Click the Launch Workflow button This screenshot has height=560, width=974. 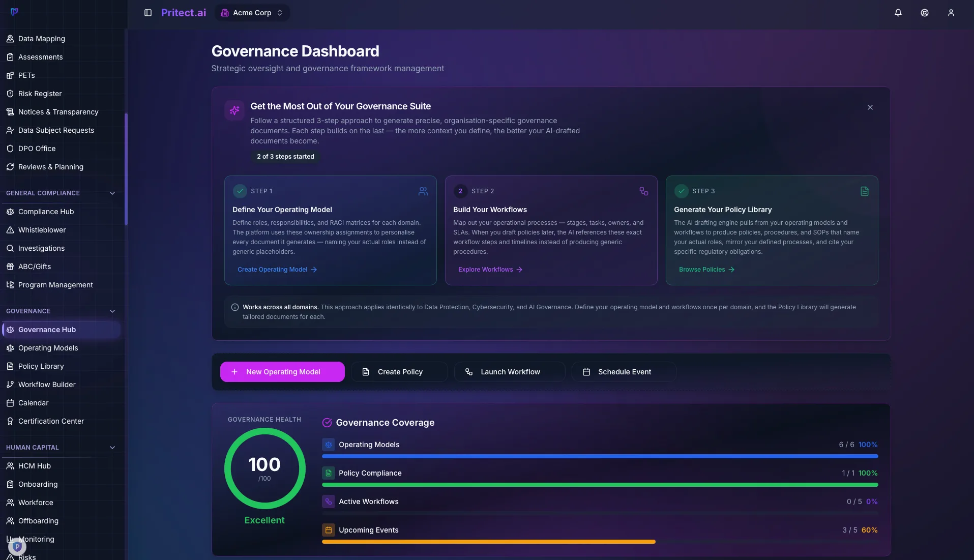pos(510,372)
